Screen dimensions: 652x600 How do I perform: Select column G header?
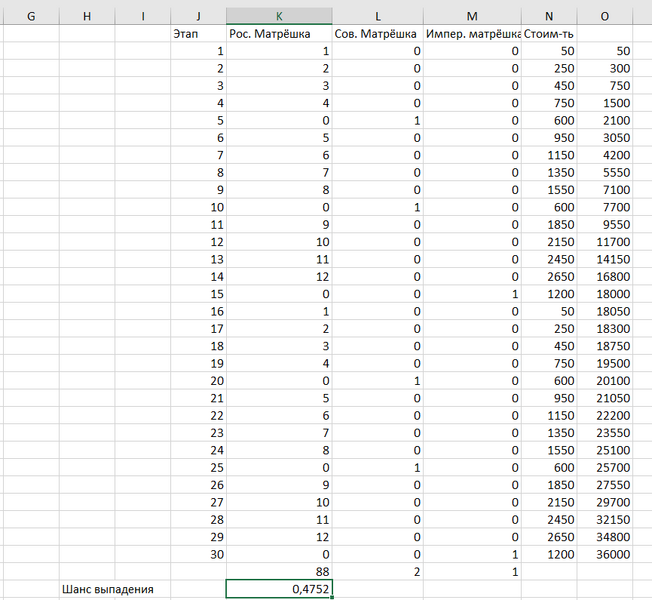tap(31, 16)
